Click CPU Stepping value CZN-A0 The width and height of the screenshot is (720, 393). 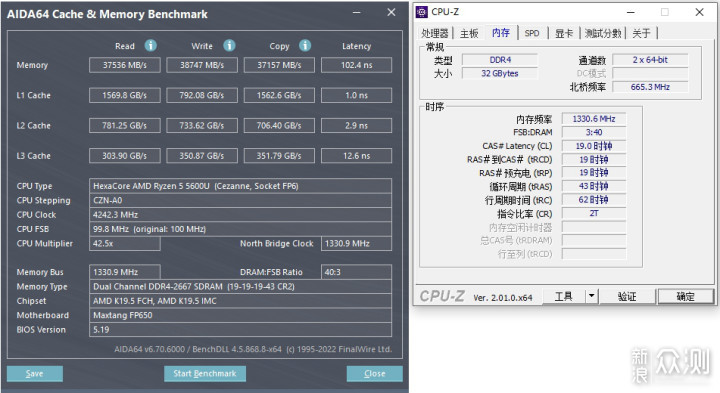point(241,200)
